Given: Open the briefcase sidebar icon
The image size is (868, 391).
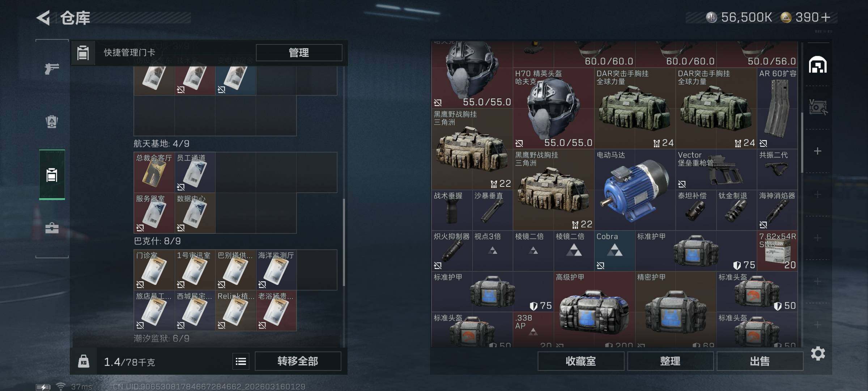Looking at the screenshot, I should (x=52, y=228).
